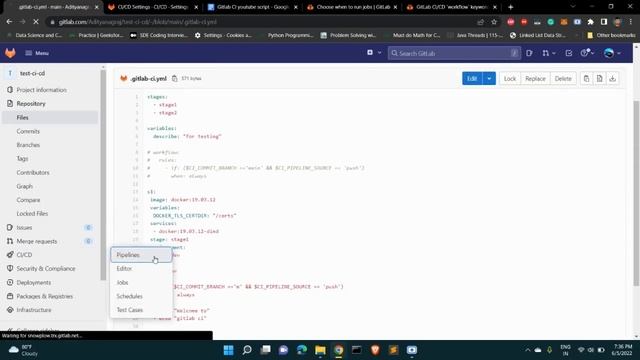Open the create new plus icon
Viewport: 640px width, 360px height.
tap(370, 53)
